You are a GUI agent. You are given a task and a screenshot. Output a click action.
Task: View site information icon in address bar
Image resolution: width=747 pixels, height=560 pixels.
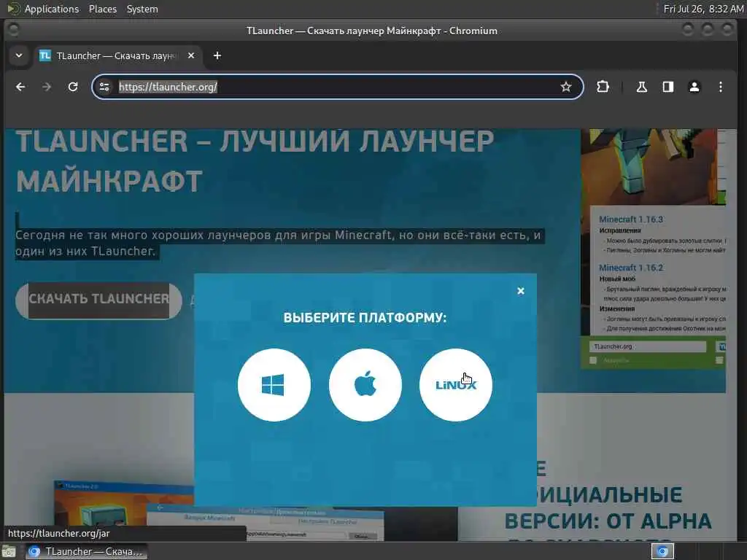(x=104, y=87)
